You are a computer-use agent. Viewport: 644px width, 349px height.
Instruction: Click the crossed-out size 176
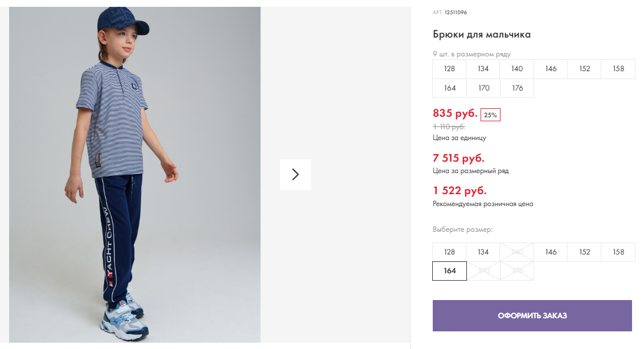[517, 271]
